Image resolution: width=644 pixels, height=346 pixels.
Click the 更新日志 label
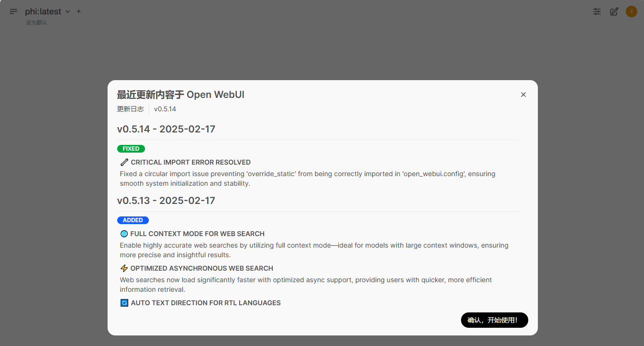[x=130, y=109]
